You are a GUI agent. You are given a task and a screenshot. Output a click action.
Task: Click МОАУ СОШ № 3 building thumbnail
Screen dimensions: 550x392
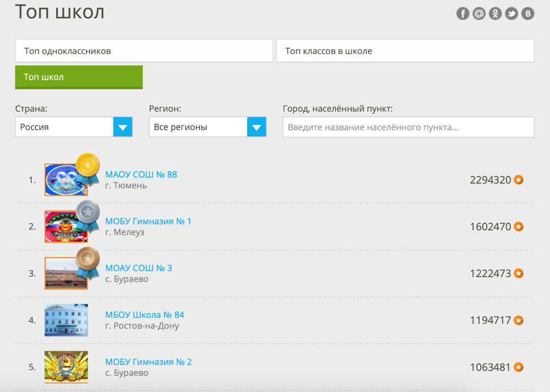point(66,273)
